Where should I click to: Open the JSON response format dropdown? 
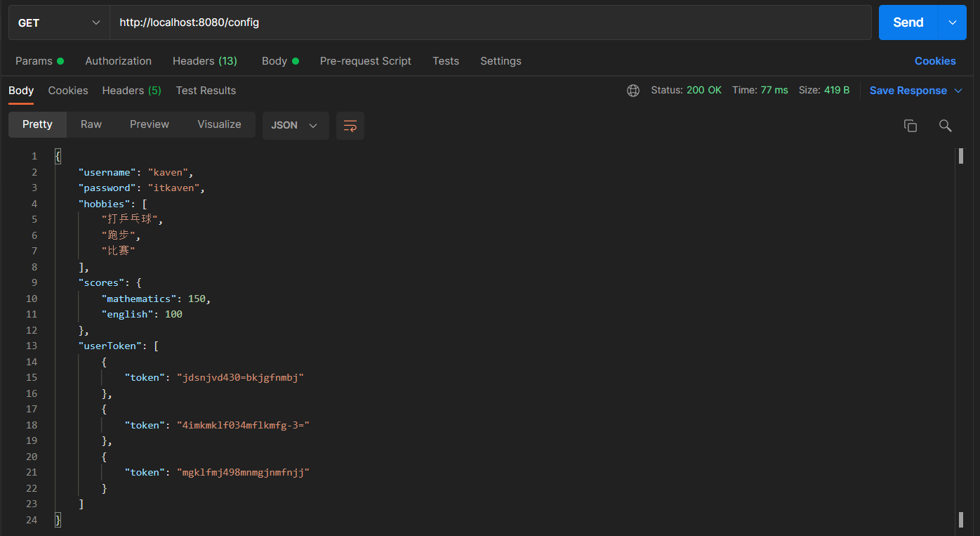tap(296, 125)
